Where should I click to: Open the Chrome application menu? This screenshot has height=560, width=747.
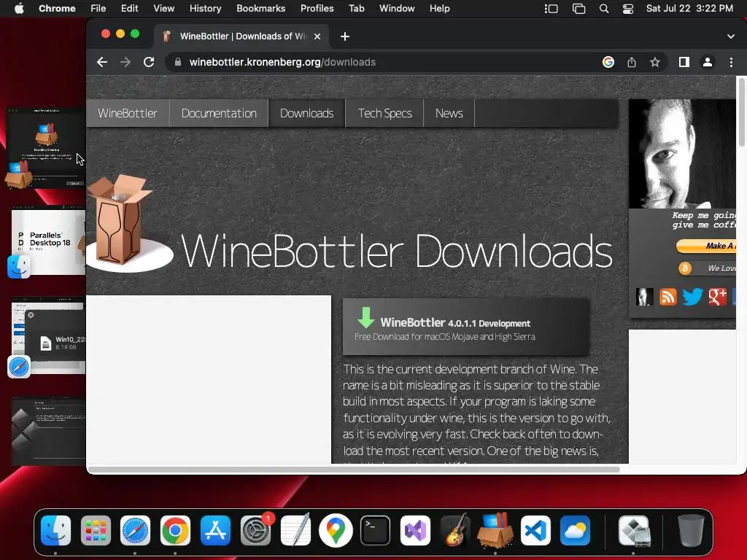57,9
